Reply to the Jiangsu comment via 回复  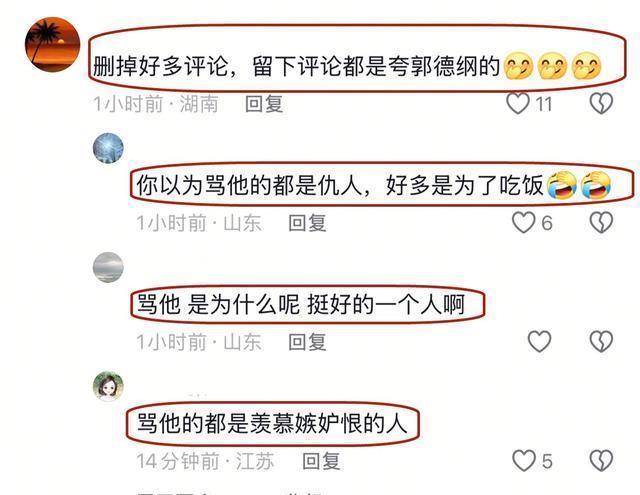pos(321,461)
